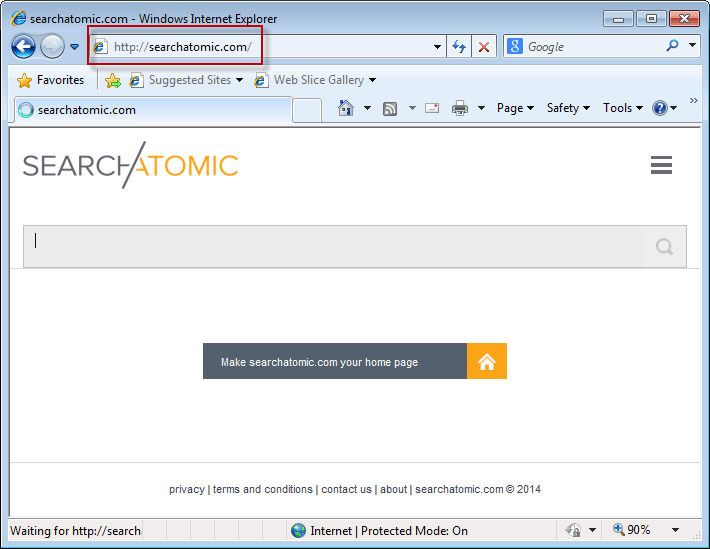This screenshot has height=549, width=710.
Task: Click the browser Back arrow button
Action: pos(23,46)
